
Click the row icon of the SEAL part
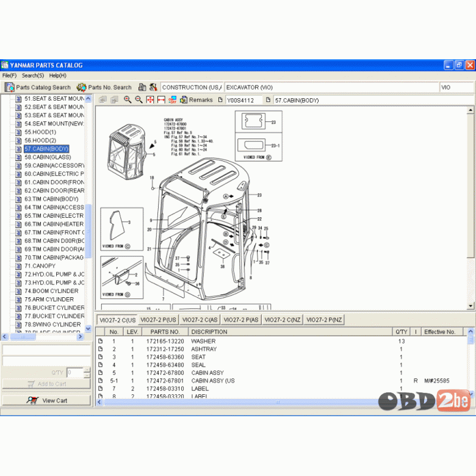point(101,365)
